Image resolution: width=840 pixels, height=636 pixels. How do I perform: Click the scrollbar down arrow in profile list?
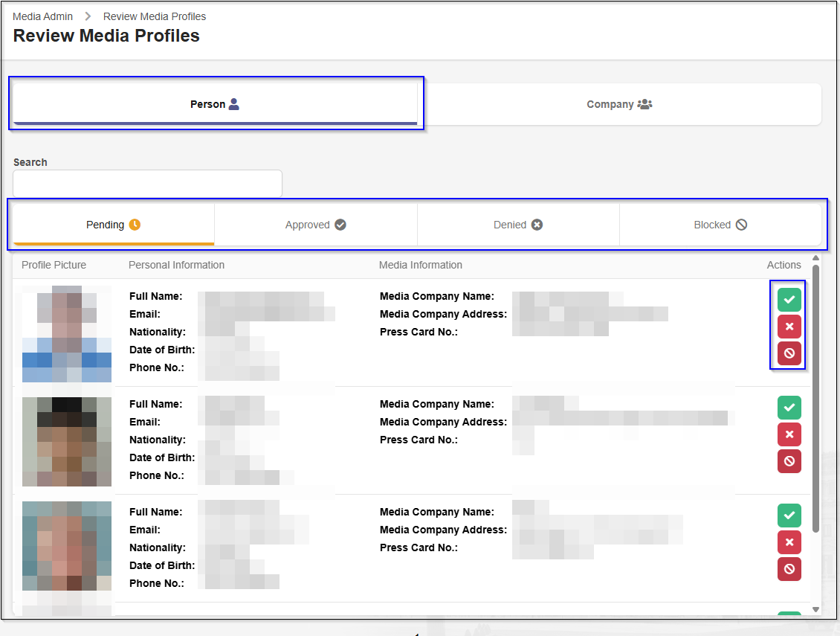pos(815,609)
